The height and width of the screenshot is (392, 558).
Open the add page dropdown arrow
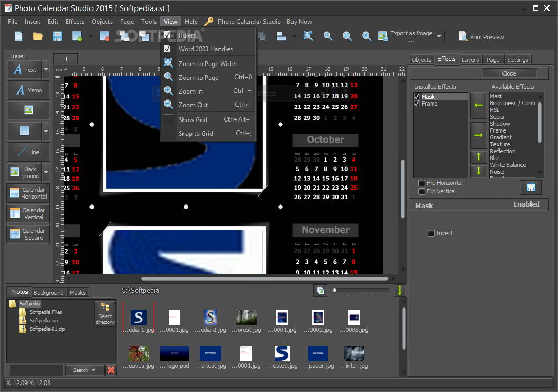click(x=90, y=36)
